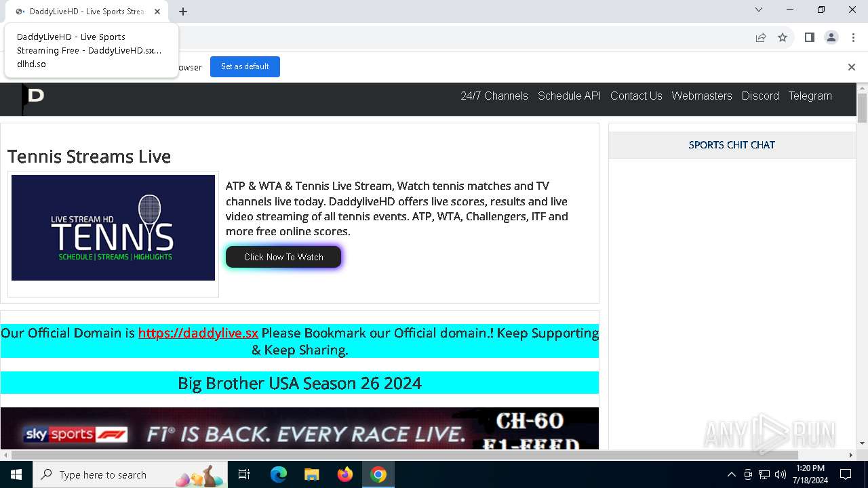868x488 pixels.
Task: Toggle the browser side panel icon
Action: point(809,37)
